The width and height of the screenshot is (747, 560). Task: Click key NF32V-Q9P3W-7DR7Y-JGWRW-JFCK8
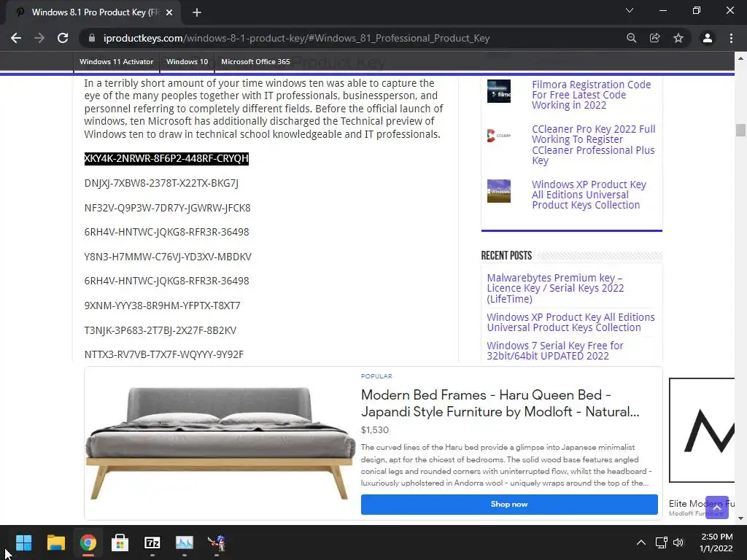167,208
